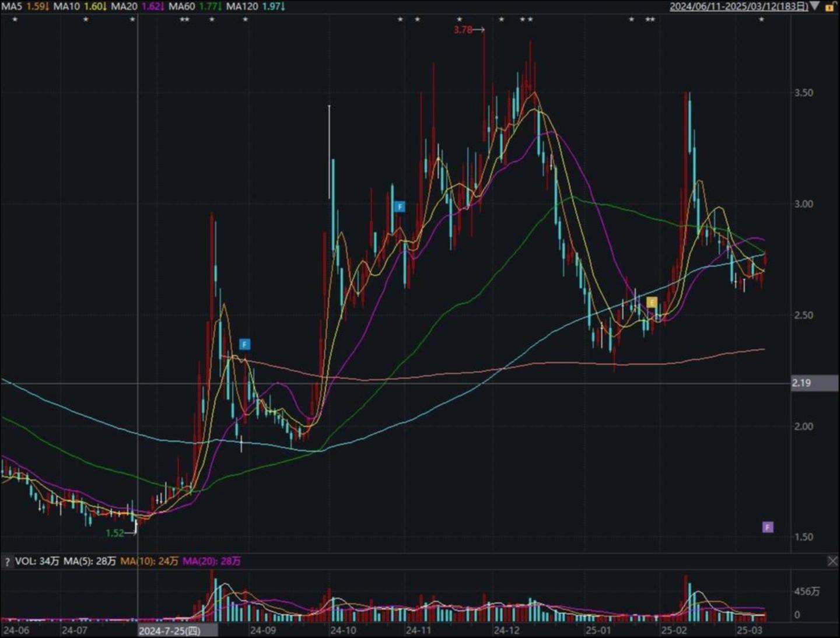This screenshot has height=638, width=840.
Task: Click the 2.50 price axis label
Action: [x=803, y=316]
